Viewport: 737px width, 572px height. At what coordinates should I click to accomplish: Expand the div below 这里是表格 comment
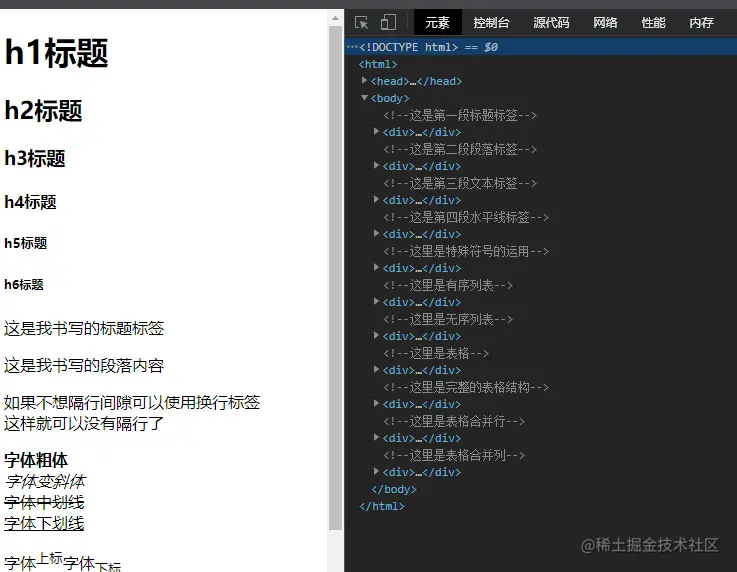click(x=376, y=369)
